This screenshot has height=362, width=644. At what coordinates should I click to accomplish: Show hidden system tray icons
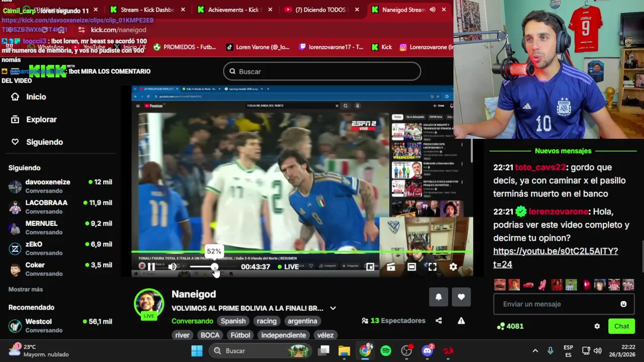click(x=535, y=351)
